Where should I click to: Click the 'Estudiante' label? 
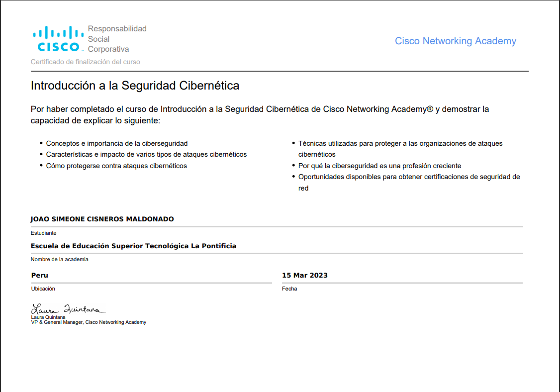point(44,233)
